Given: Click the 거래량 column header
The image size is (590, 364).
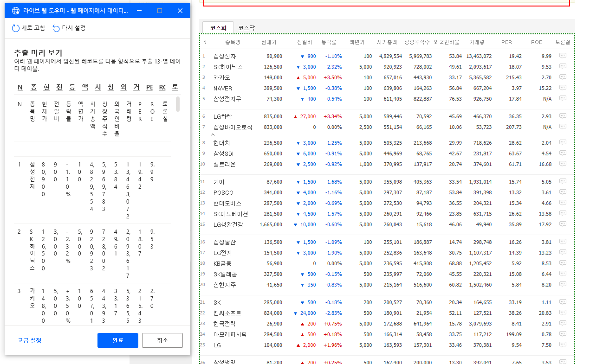Looking at the screenshot, I should coord(477,42).
